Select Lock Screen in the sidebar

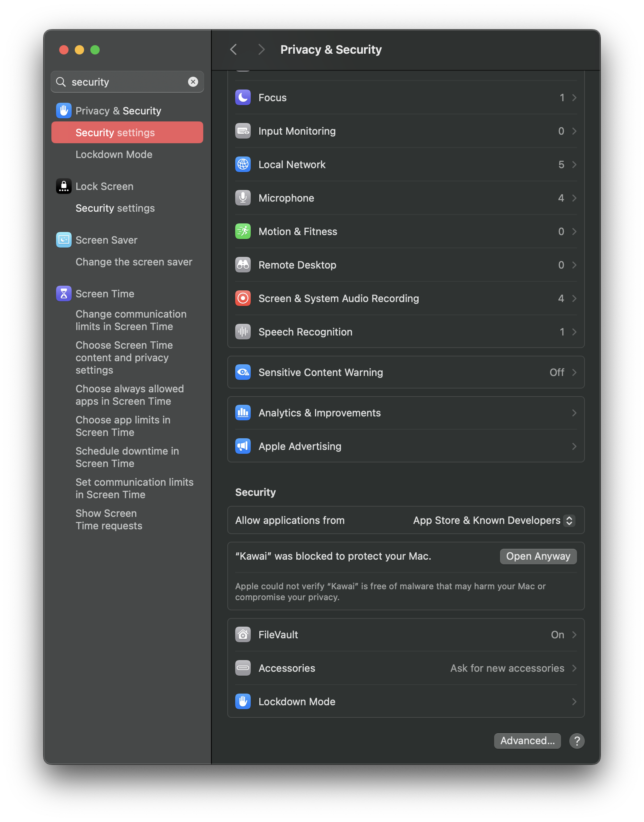pos(104,186)
